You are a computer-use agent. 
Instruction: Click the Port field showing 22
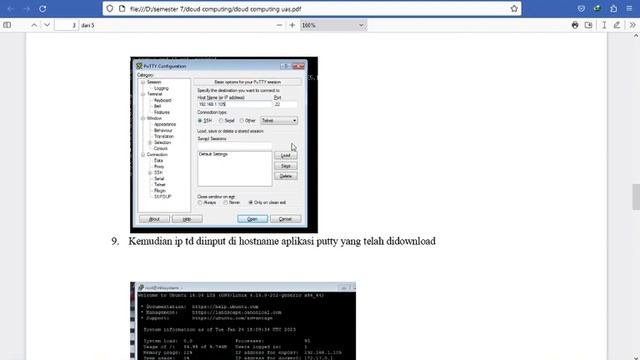[x=285, y=104]
